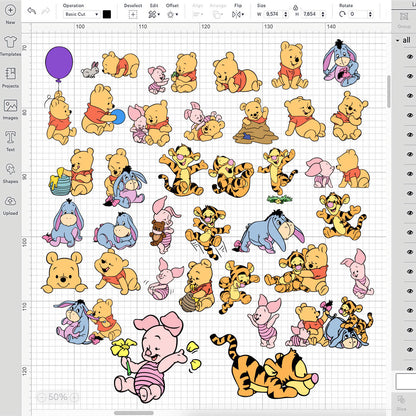
Task: Click the Deselect icon
Action: pyautogui.click(x=133, y=14)
